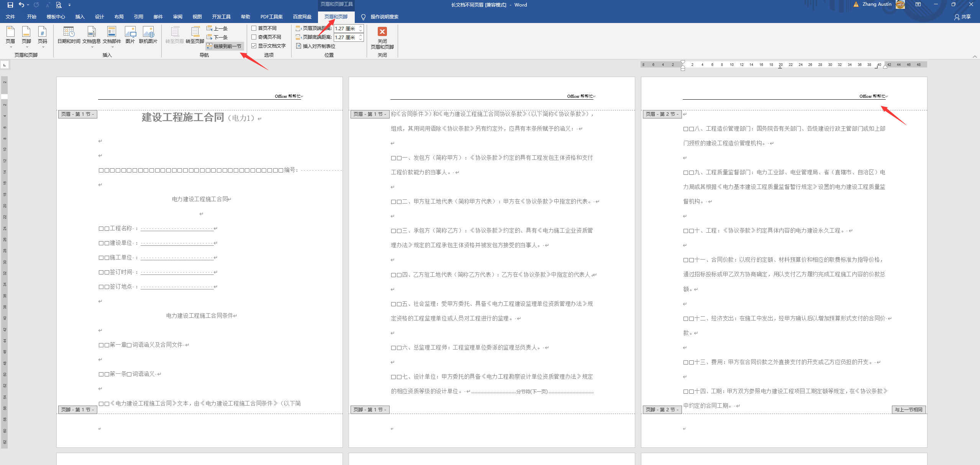Switch to the 插入 insert tab
980x465 pixels.
[80, 17]
